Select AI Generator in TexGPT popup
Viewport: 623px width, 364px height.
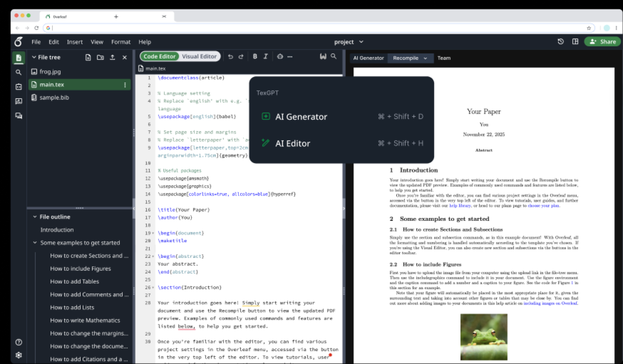342,116
